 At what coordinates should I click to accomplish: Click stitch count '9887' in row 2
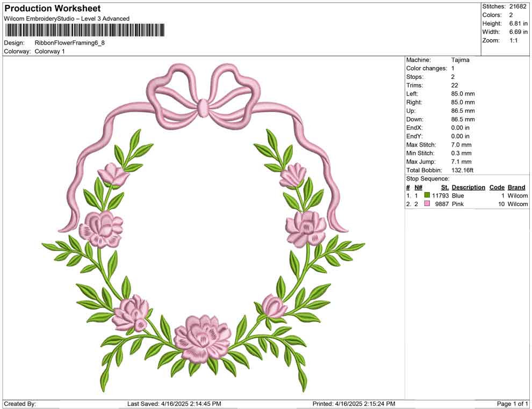(442, 204)
